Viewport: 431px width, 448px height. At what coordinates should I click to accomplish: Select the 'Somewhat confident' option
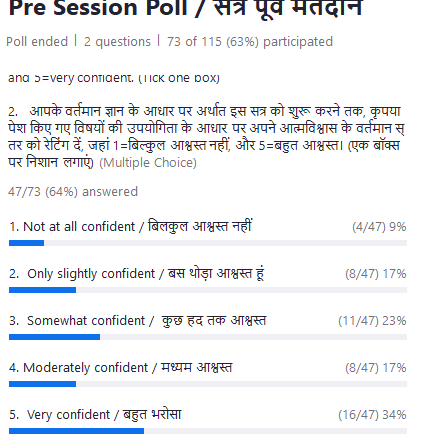pyautogui.click(x=137, y=321)
